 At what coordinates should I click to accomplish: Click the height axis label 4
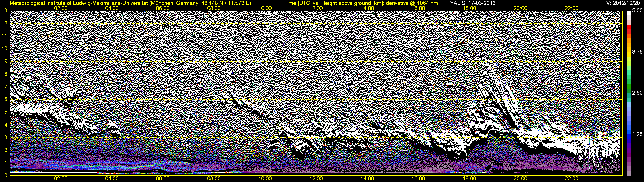(6, 125)
